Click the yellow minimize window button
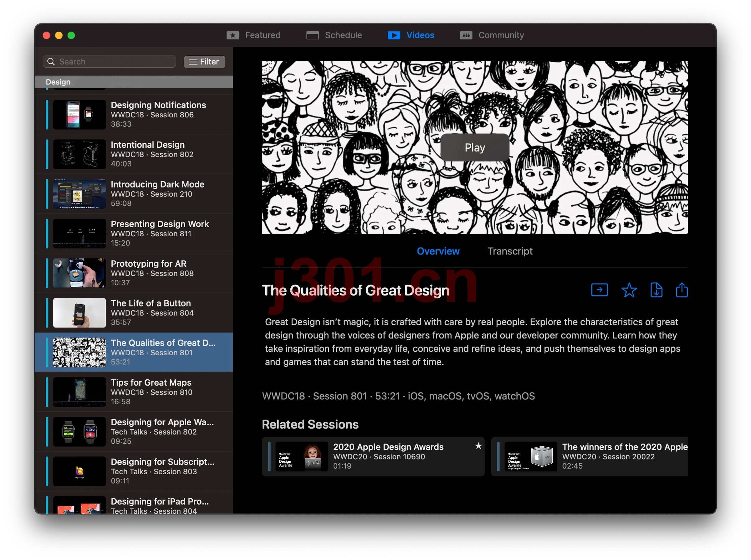 [x=59, y=35]
